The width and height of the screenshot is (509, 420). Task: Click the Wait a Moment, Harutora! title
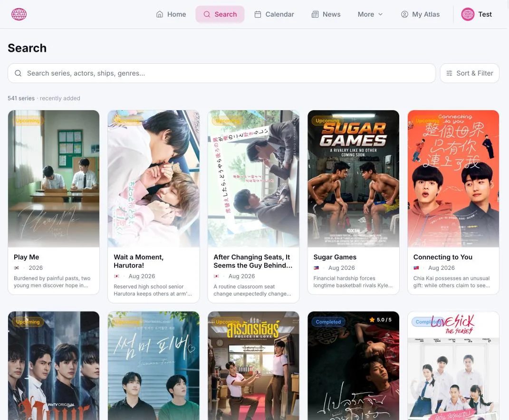[x=139, y=261]
